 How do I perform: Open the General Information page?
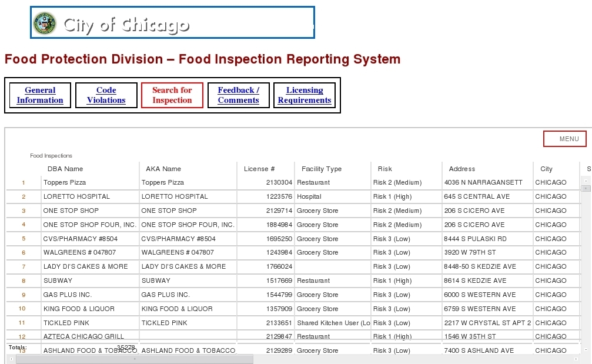(40, 95)
